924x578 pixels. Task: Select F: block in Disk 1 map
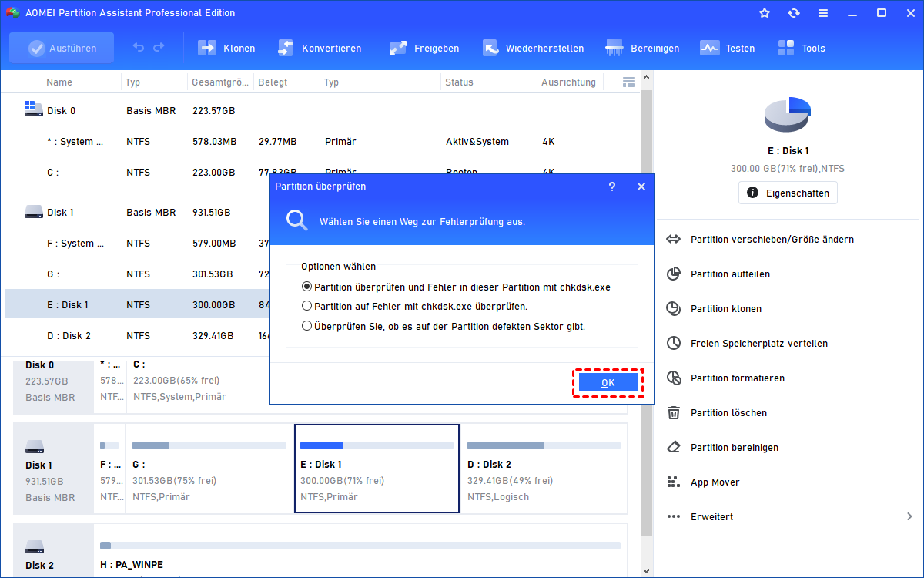109,469
